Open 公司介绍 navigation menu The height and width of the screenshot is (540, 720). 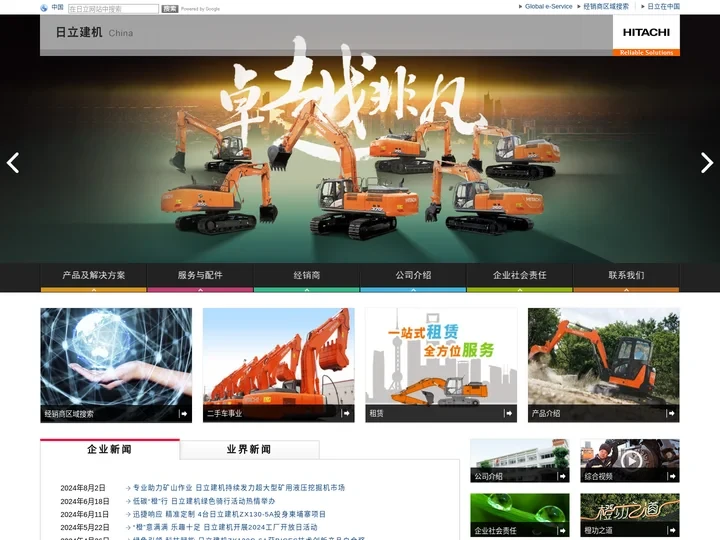pyautogui.click(x=413, y=275)
